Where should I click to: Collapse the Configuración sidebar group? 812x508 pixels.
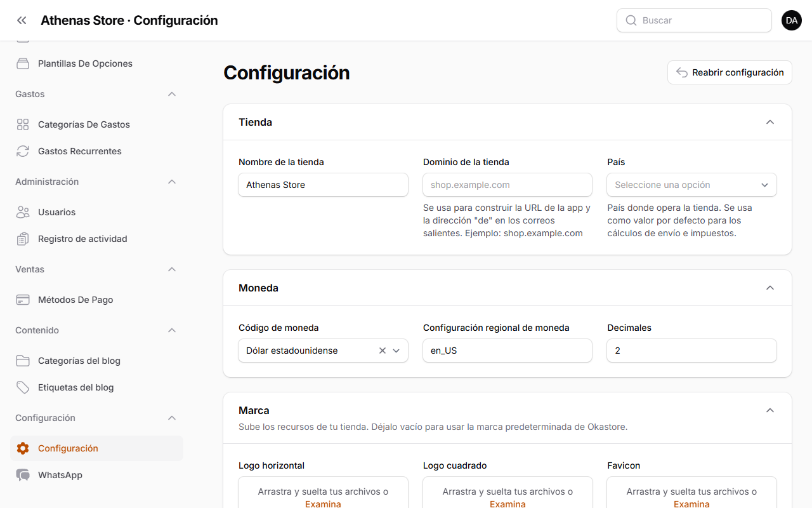coord(171,418)
